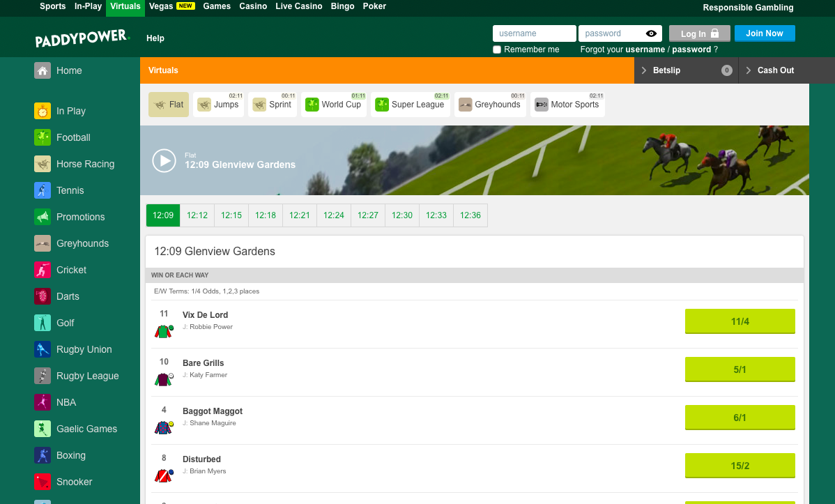The height and width of the screenshot is (504, 835).
Task: Open the Super League virtuals tab
Action: tap(410, 105)
